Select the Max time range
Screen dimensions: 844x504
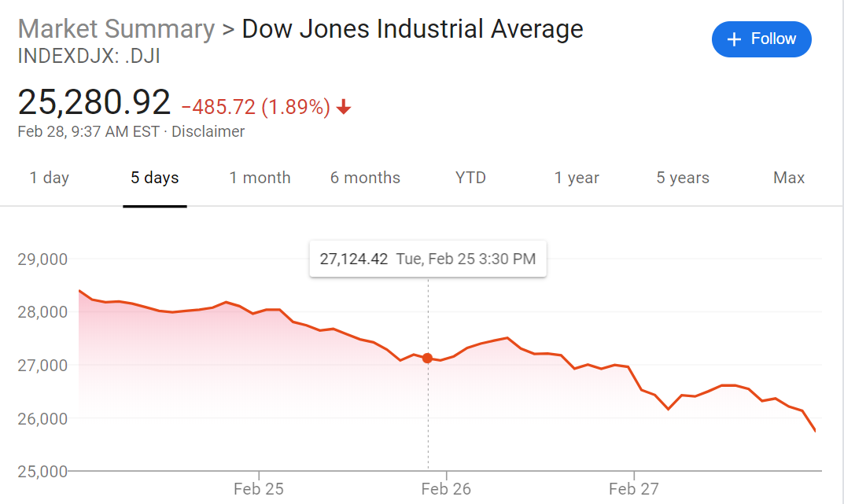pyautogui.click(x=789, y=178)
